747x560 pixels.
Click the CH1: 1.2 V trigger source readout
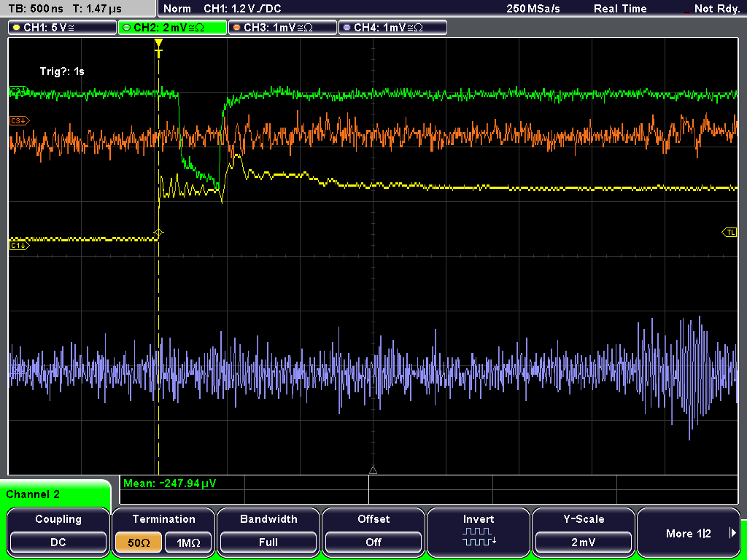[x=242, y=9]
